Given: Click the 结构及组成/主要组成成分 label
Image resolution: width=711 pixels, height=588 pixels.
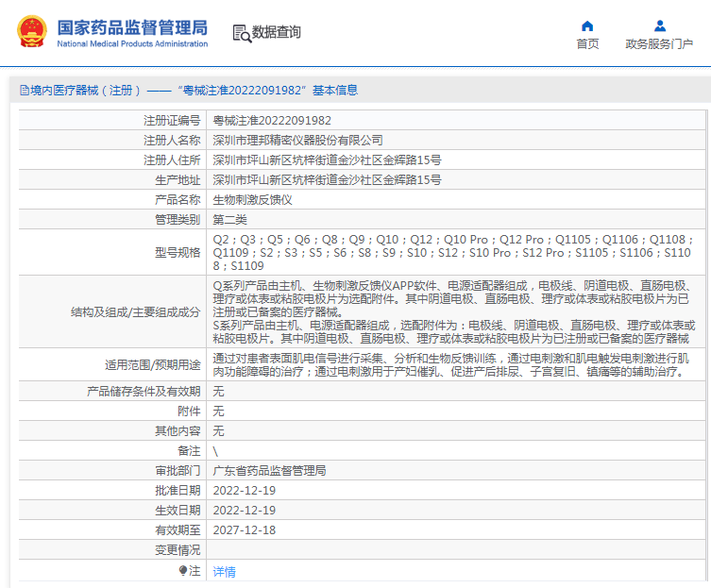Looking at the screenshot, I should 136,311.
